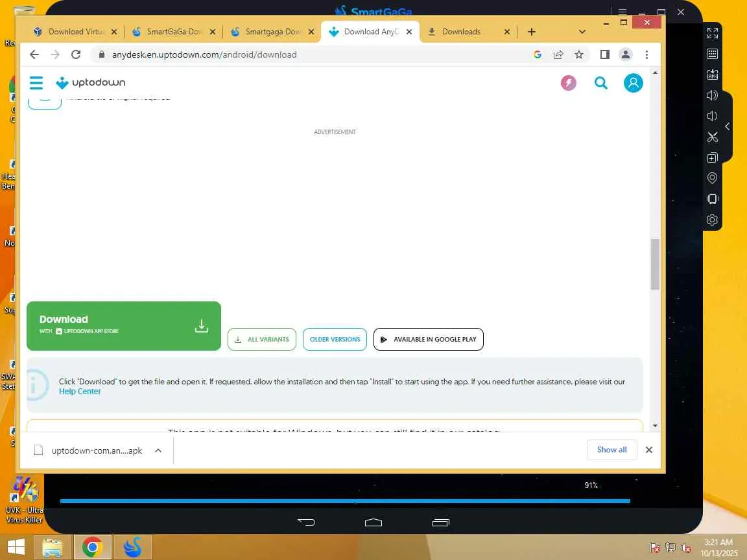Click SmartGaGa icon in taskbar
Image resolution: width=747 pixels, height=560 pixels.
(x=132, y=547)
